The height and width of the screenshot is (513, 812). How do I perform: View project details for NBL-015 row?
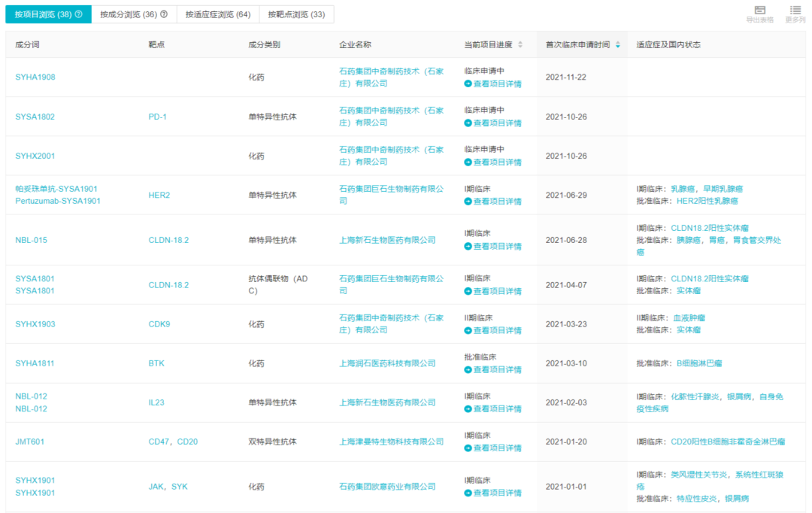tap(493, 247)
